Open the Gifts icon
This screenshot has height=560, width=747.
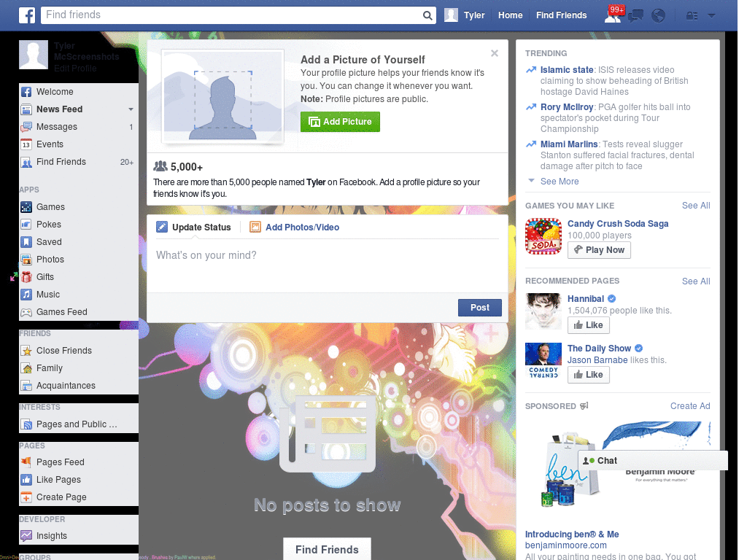(x=26, y=277)
